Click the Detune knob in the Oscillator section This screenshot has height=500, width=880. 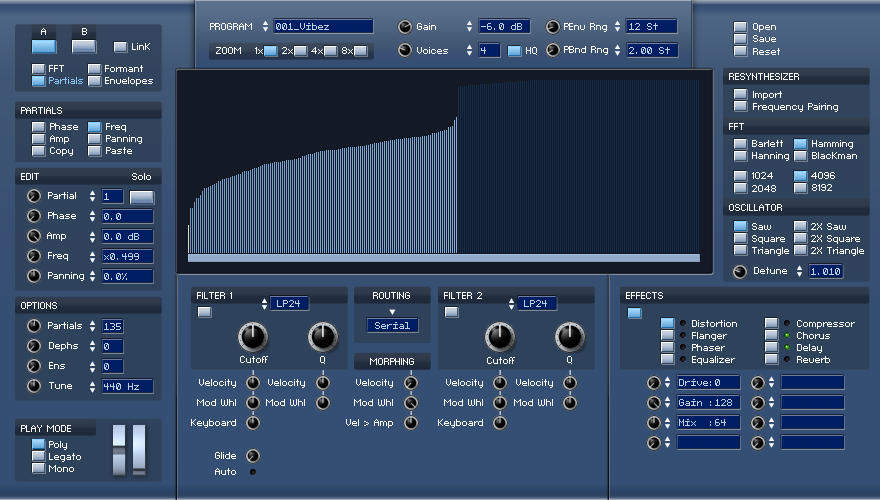tap(740, 272)
